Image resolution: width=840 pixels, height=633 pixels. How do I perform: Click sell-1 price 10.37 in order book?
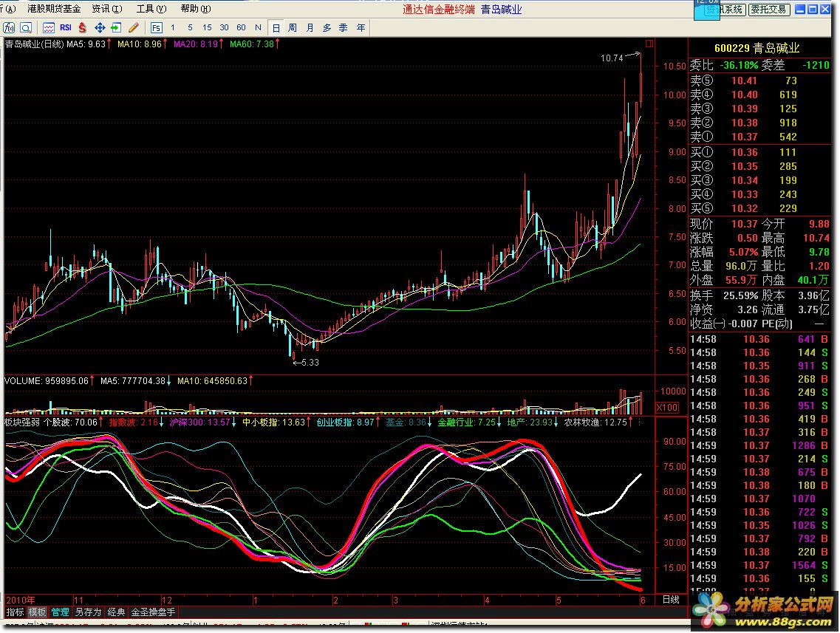(x=744, y=137)
